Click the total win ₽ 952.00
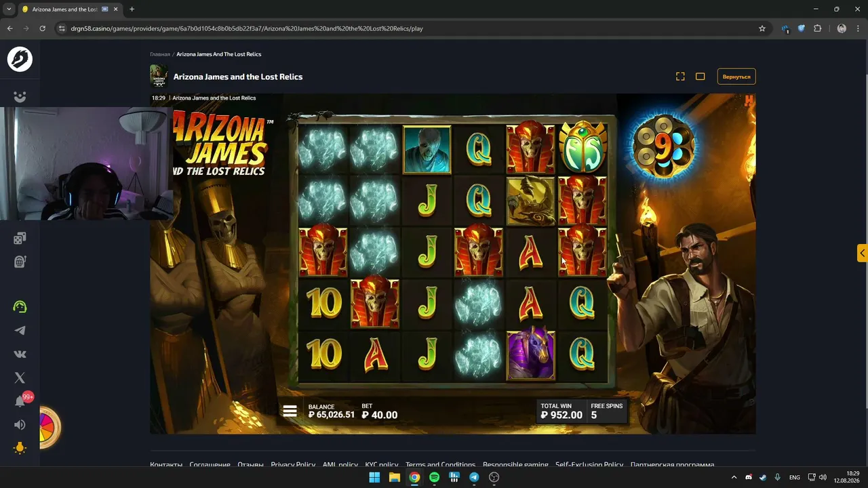This screenshot has width=868, height=488. (x=561, y=415)
